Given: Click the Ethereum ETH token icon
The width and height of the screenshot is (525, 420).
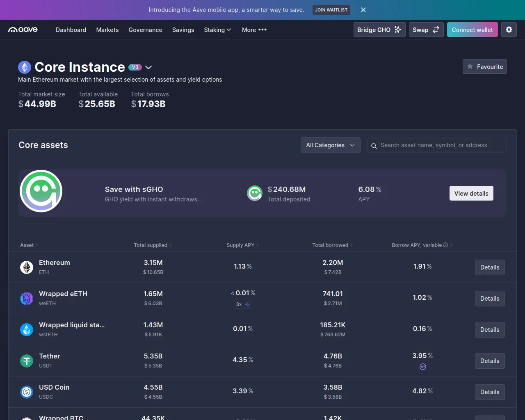Looking at the screenshot, I should [x=27, y=267].
